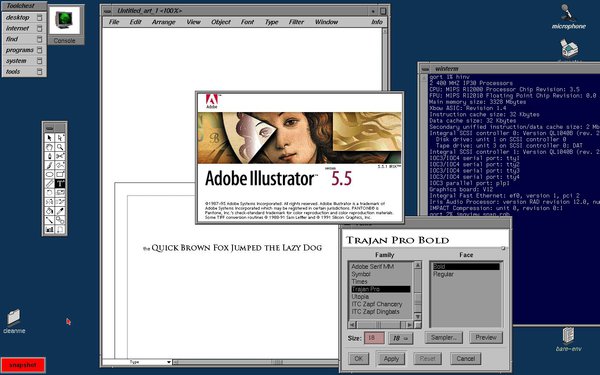This screenshot has width=600, height=375.
Task: Open the Type menu in menu bar
Action: (272, 22)
